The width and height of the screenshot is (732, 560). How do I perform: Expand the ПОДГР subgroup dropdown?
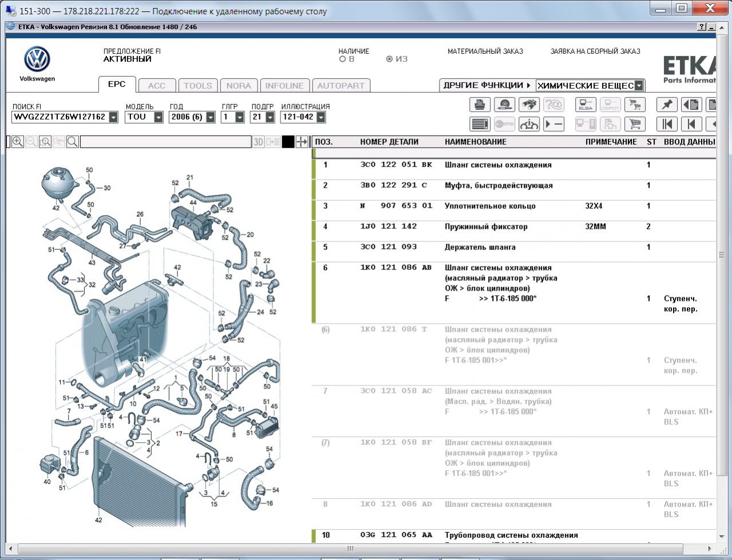coord(269,117)
